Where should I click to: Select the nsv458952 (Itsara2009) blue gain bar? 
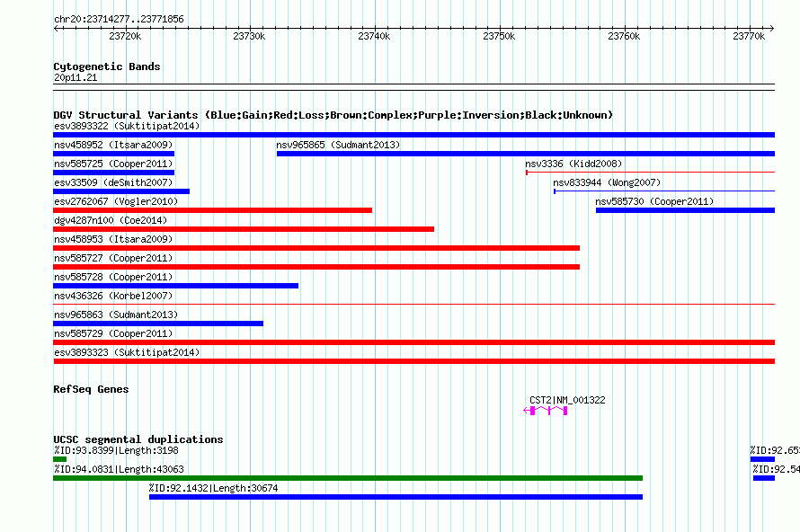click(x=114, y=154)
